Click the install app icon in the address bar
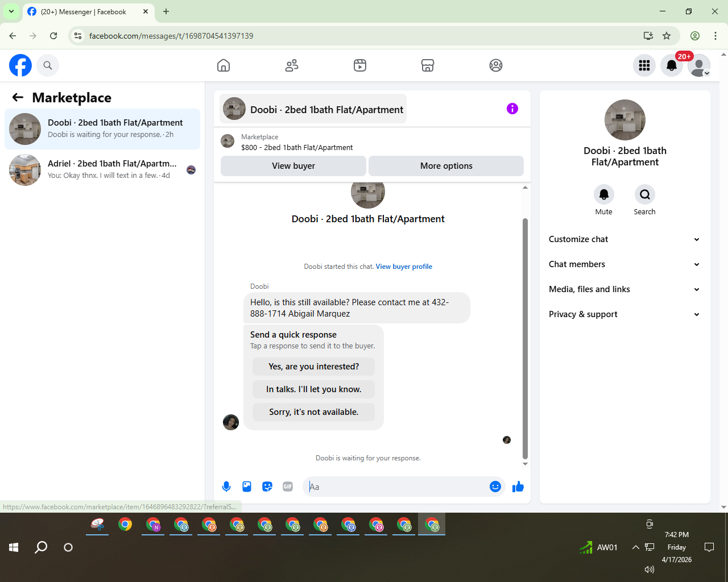The height and width of the screenshot is (582, 728). point(648,36)
